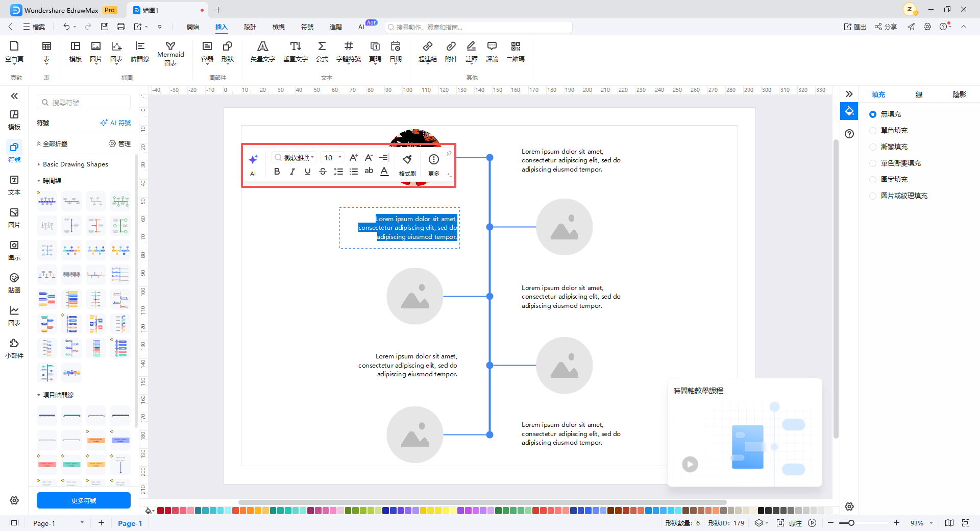Insert a QR code (二維碼)
Image resolution: width=980 pixels, height=531 pixels.
tap(516, 52)
